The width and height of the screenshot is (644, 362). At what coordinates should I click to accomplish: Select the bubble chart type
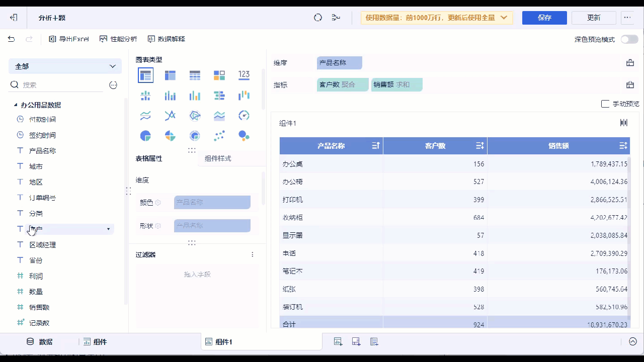[x=244, y=136]
